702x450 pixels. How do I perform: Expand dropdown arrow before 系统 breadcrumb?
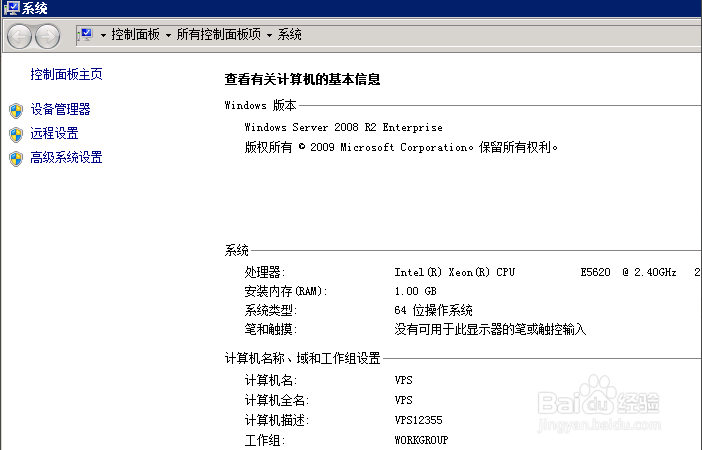pyautogui.click(x=270, y=35)
